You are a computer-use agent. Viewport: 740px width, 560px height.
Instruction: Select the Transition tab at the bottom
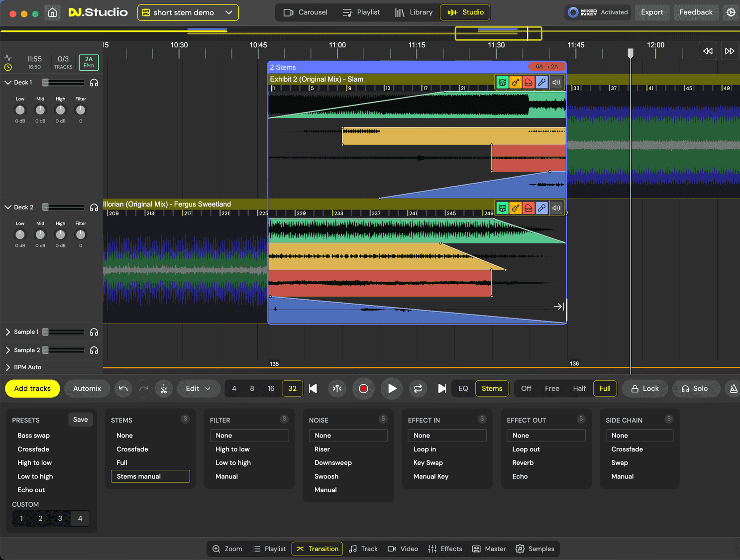[317, 549]
